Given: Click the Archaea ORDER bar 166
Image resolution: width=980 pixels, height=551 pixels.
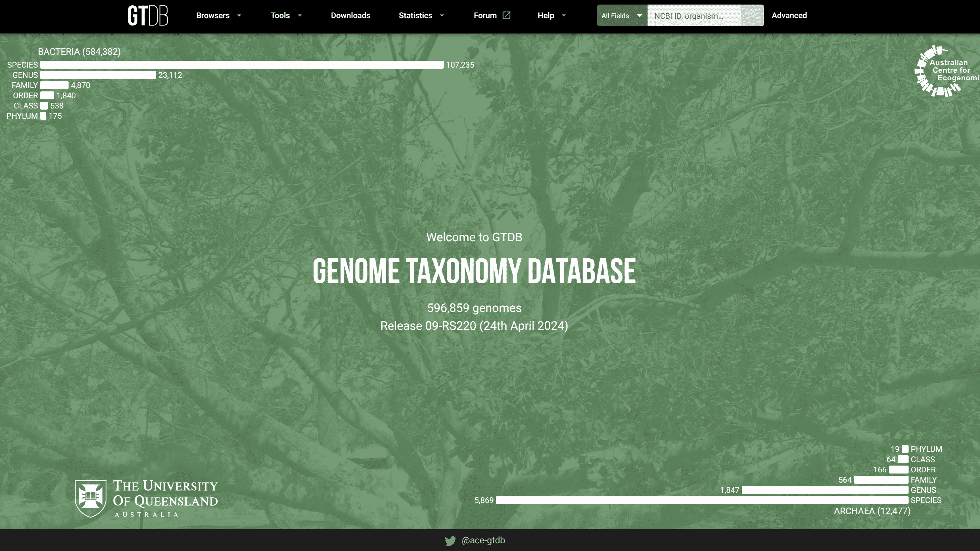Looking at the screenshot, I should pos(898,470).
